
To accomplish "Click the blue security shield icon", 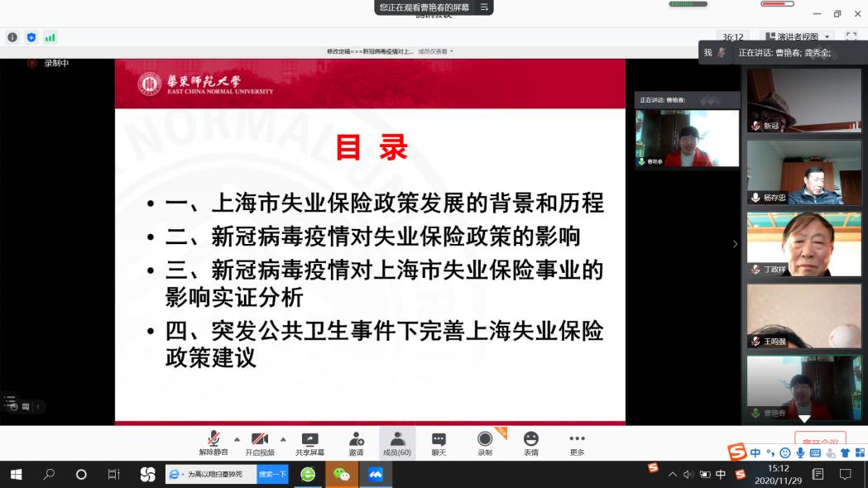I will 31,37.
